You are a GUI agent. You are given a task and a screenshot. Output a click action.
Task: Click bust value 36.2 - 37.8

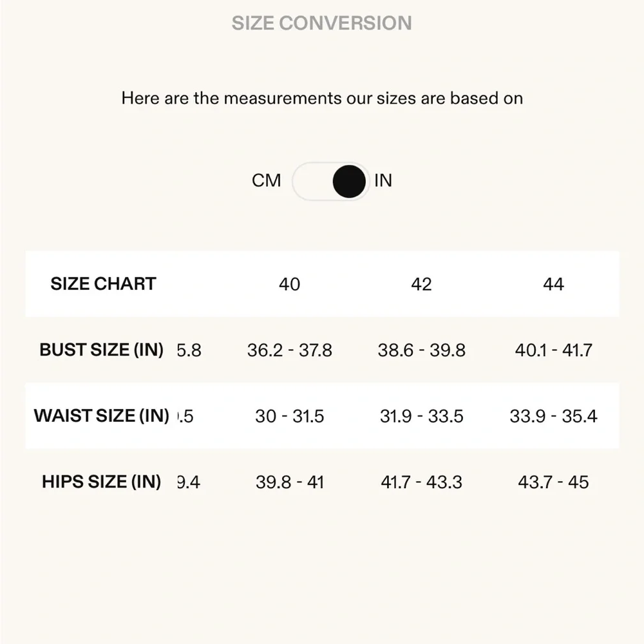click(290, 350)
